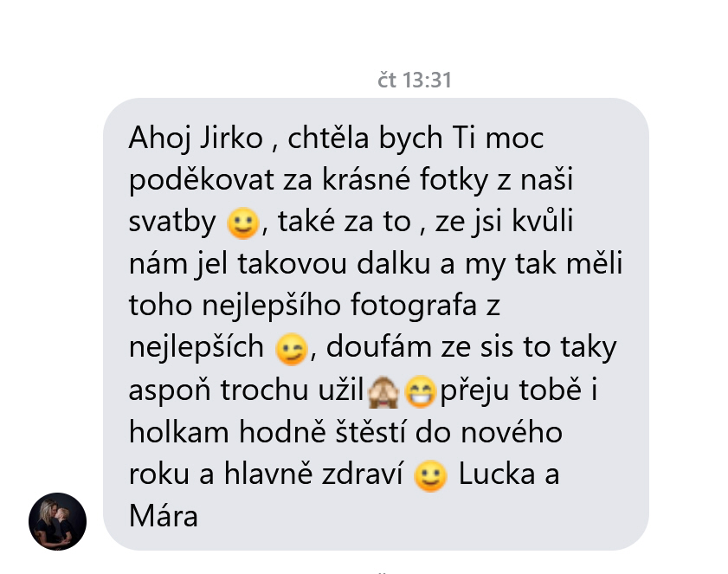Click the name Mára on the last line
The height and width of the screenshot is (574, 728).
[x=164, y=516]
